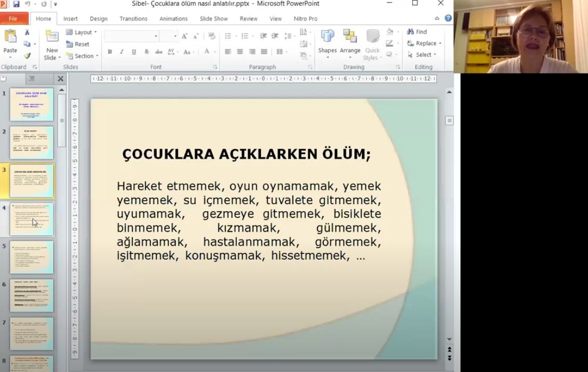Click the Reset slide button
This screenshot has height=372, width=588.
click(x=78, y=44)
